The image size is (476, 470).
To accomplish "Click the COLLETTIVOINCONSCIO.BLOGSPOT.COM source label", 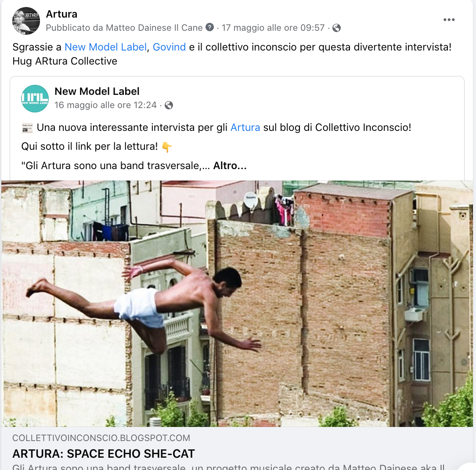I will pyautogui.click(x=101, y=438).
